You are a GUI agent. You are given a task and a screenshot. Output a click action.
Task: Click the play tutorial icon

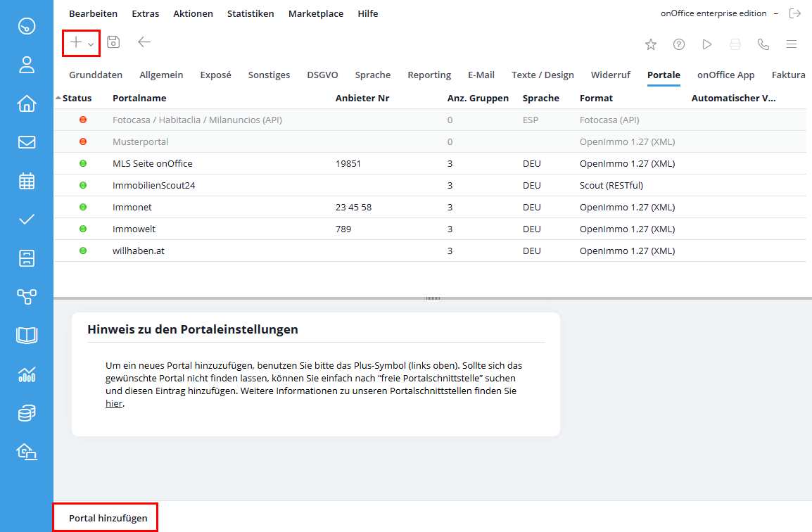tap(707, 44)
